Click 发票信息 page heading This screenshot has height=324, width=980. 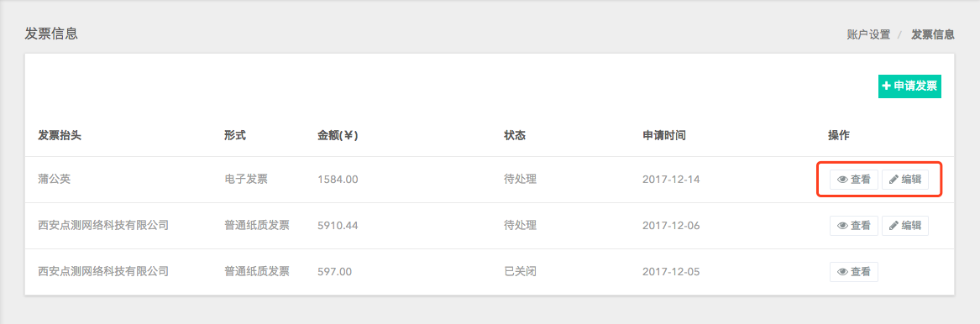tap(51, 34)
